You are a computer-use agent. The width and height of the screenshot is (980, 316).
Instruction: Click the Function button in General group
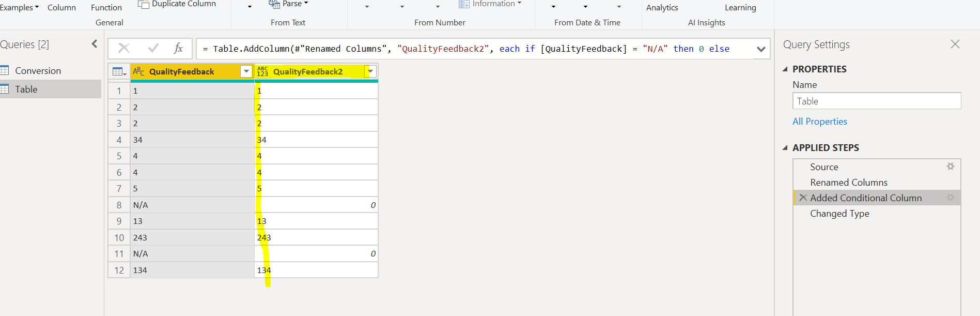[106, 7]
